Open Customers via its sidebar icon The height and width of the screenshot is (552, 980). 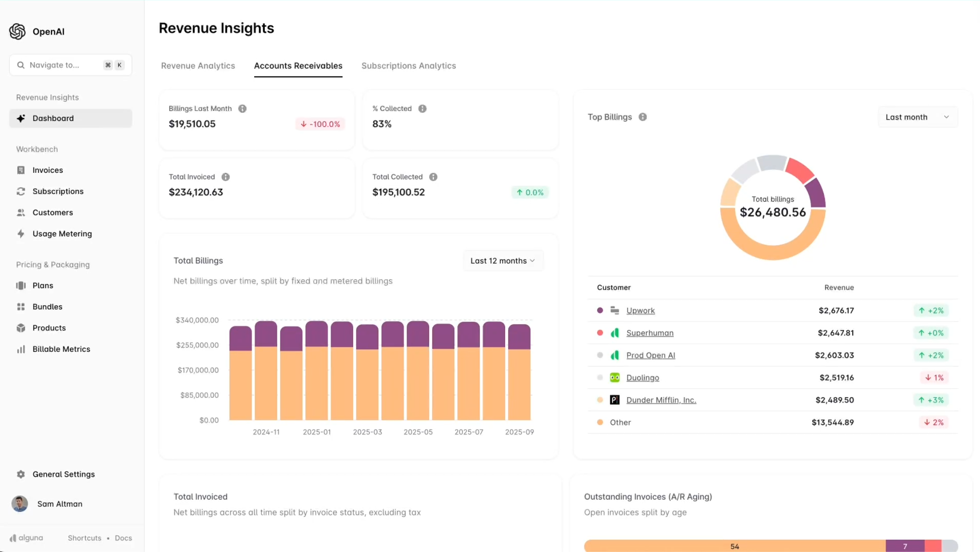[x=21, y=212]
